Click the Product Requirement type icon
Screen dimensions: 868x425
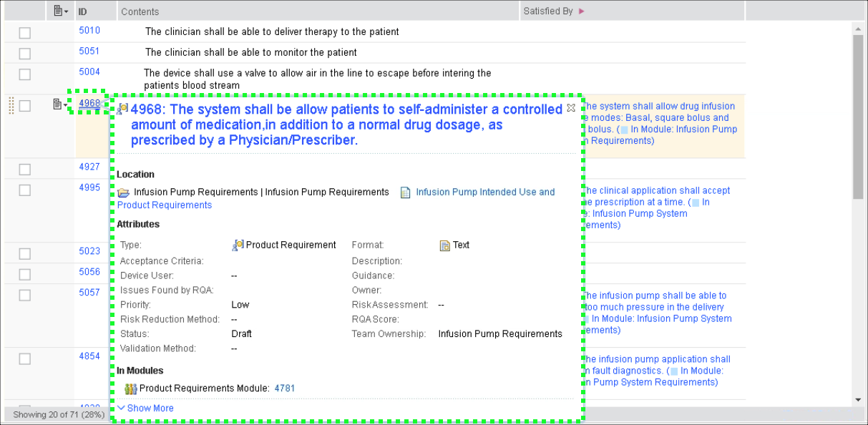point(238,245)
